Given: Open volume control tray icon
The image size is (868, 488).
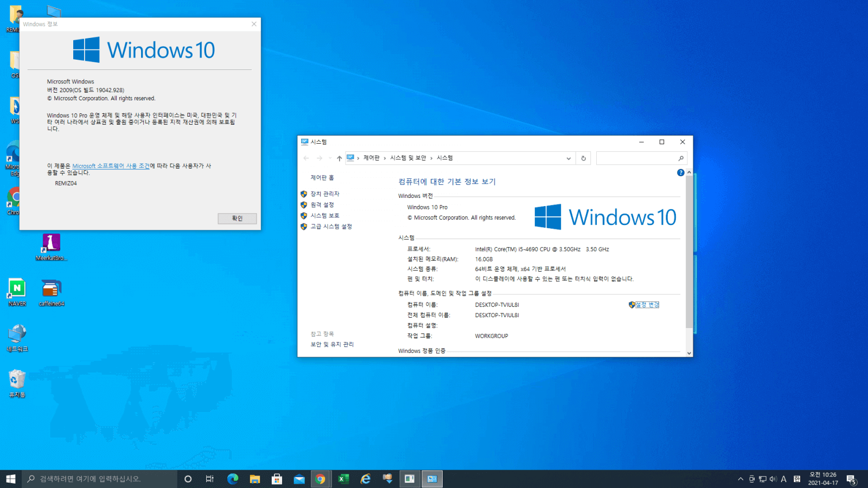Looking at the screenshot, I should pos(773,479).
